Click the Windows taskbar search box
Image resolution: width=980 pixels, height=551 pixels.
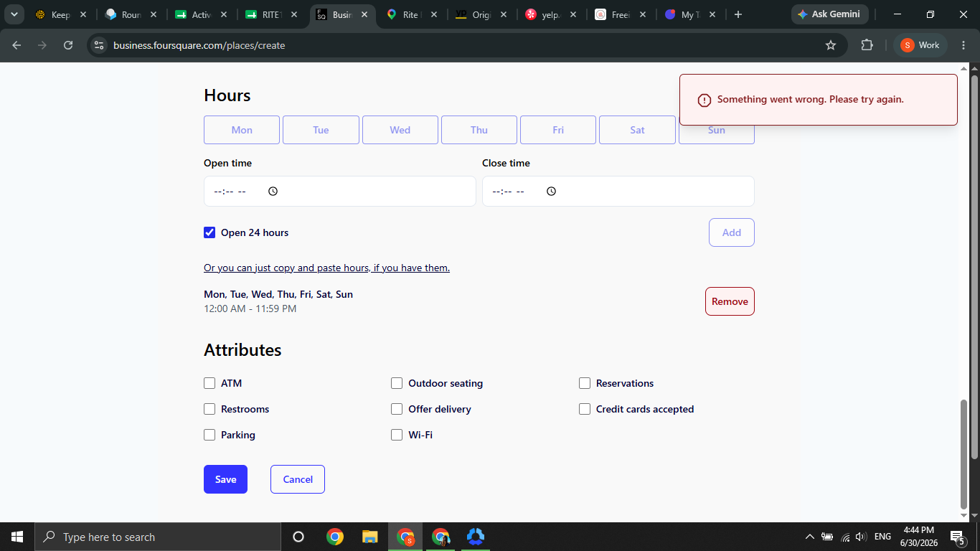coord(158,537)
